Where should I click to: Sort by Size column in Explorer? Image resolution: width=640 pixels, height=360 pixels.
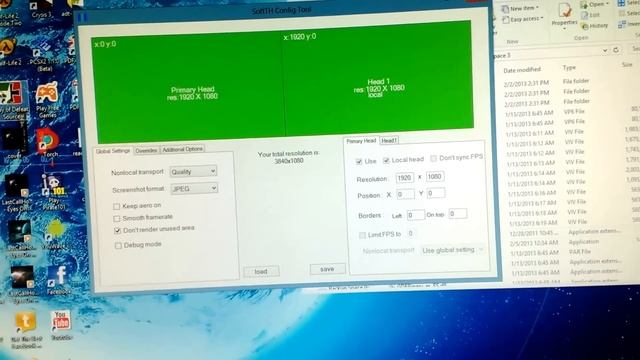click(627, 65)
